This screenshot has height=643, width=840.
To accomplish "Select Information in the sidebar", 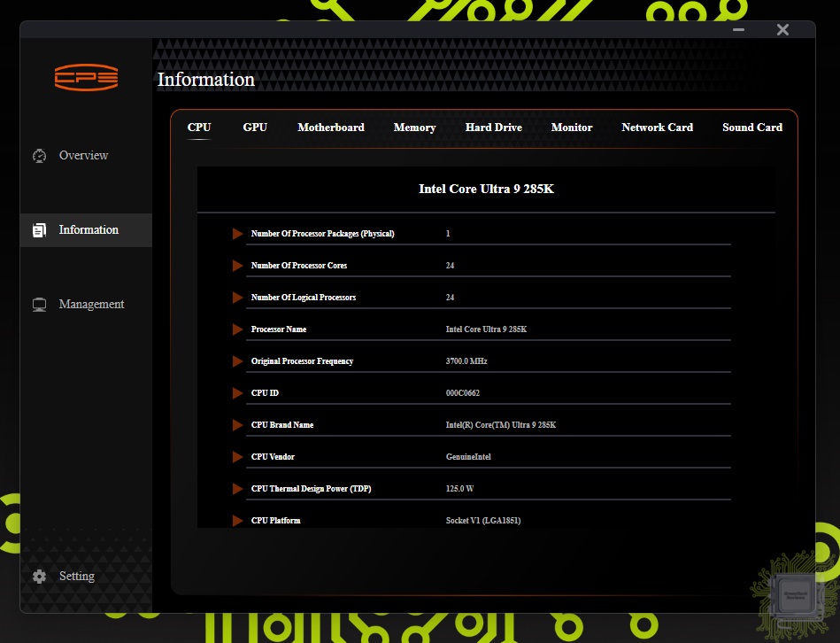I will click(86, 230).
